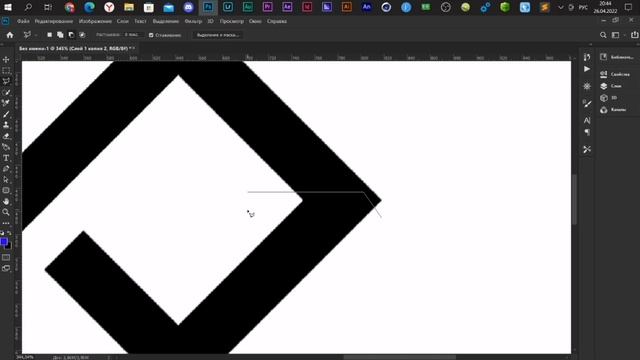Select the Rectangular Marquee tool
The height and width of the screenshot is (360, 640).
point(6,71)
